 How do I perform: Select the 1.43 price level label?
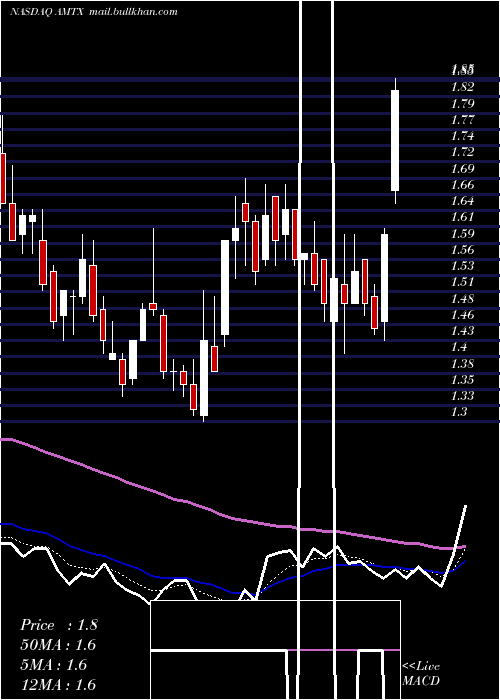462,331
